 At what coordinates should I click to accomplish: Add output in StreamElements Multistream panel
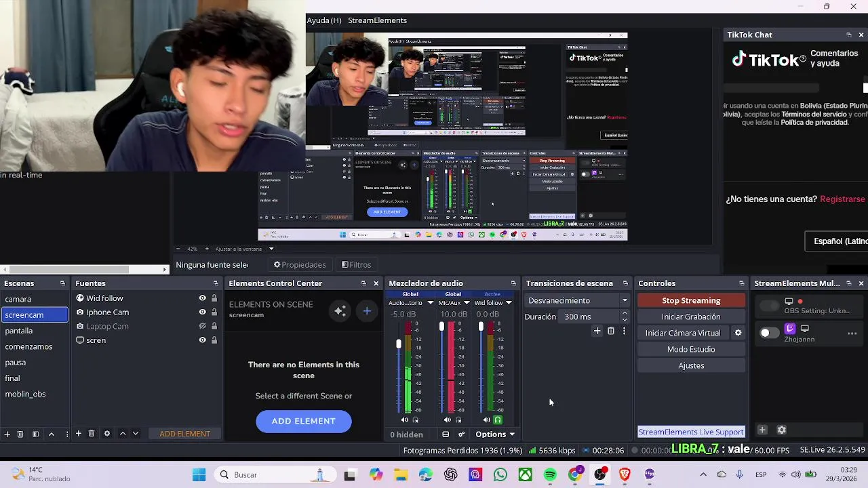(762, 430)
